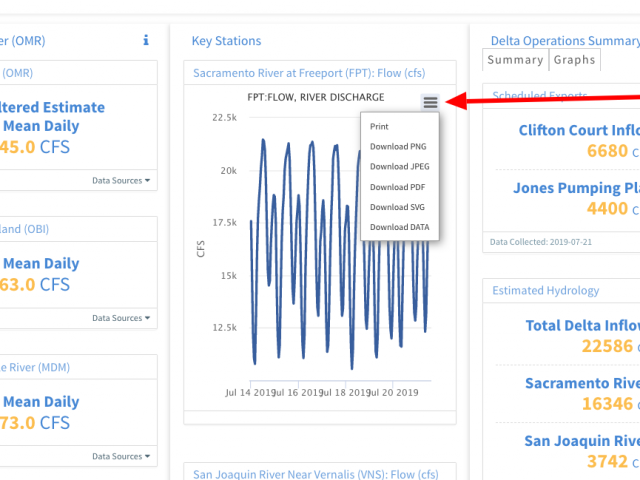Open Sacramento River at Freeport Flow link
This screenshot has width=640, height=480.
click(309, 73)
